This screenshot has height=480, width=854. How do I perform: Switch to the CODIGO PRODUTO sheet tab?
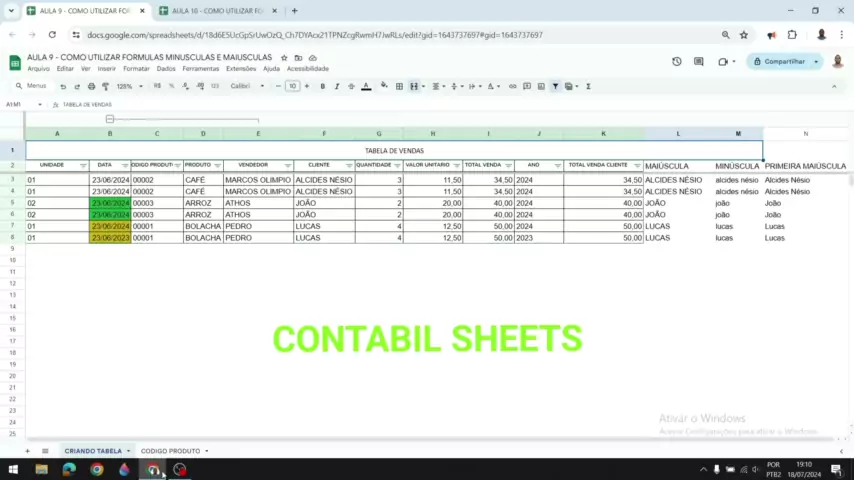coord(170,451)
